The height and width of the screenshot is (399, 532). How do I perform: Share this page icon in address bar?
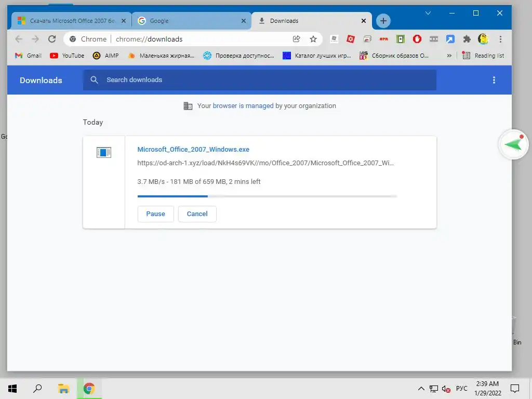pos(297,39)
